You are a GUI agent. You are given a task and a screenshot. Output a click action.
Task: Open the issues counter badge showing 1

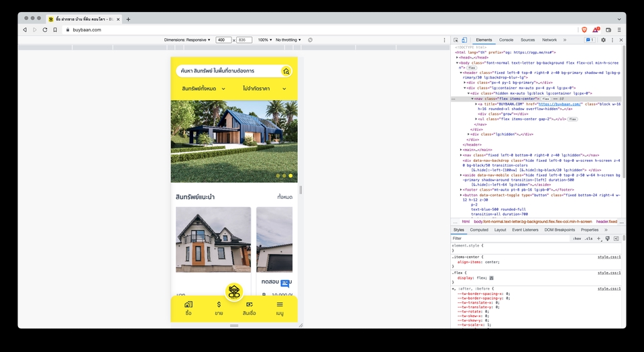click(x=590, y=40)
